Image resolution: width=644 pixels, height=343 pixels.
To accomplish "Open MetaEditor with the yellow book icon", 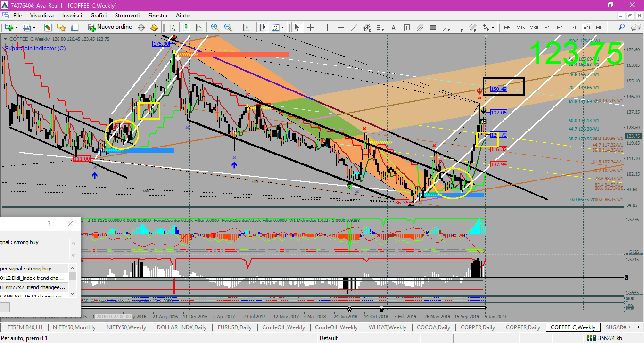I will point(154,27).
